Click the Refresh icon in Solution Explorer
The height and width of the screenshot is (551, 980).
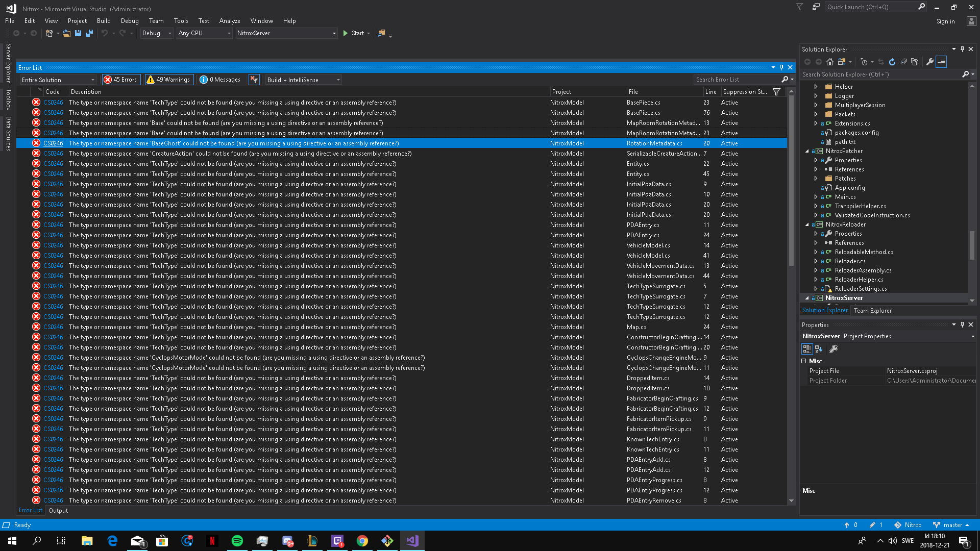point(892,62)
